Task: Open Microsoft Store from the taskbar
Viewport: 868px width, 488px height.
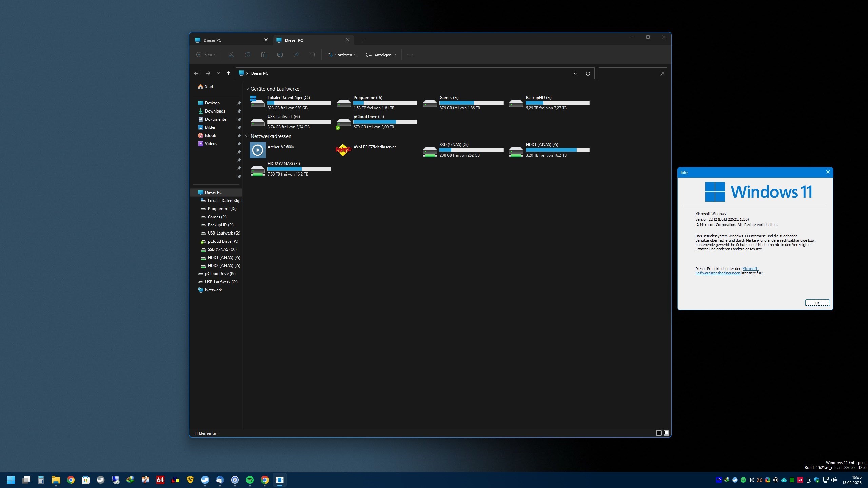Action: [85, 480]
